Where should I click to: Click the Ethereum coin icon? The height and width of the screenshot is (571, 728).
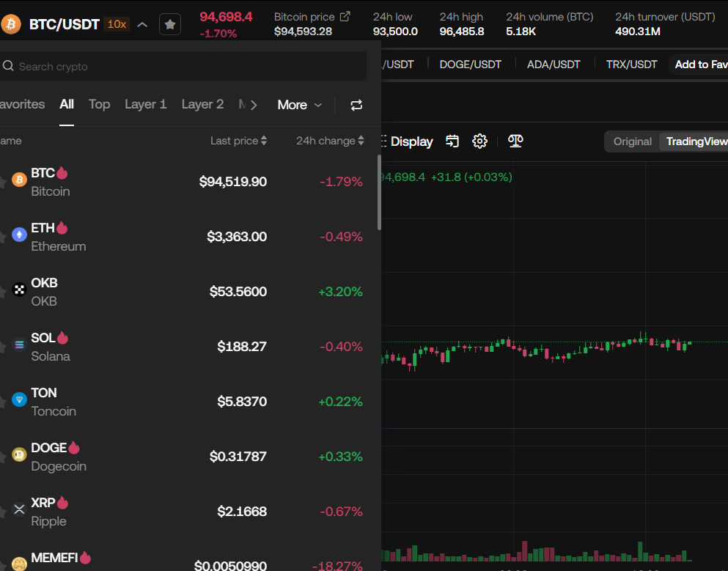(19, 235)
